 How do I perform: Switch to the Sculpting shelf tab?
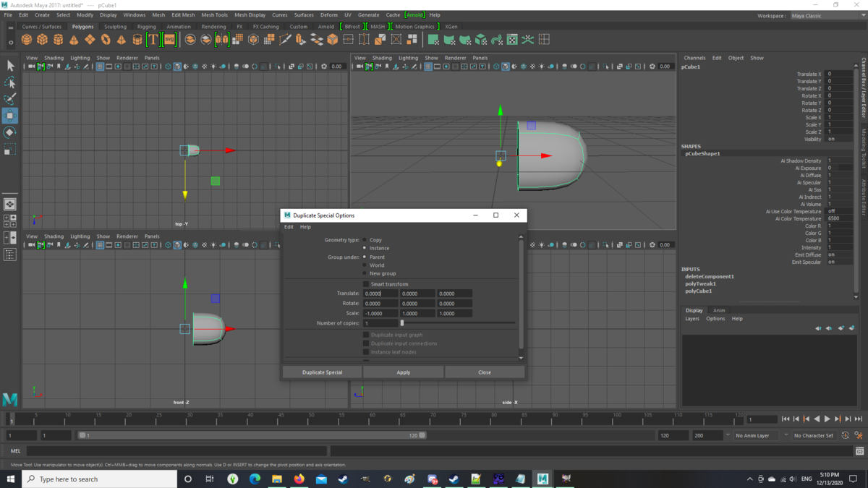[x=115, y=27]
